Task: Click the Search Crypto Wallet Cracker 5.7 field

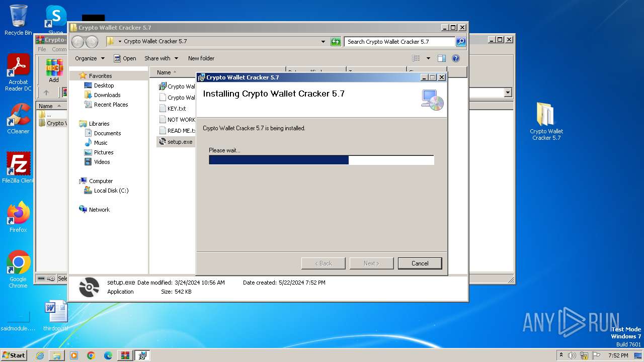Action: pyautogui.click(x=400, y=42)
